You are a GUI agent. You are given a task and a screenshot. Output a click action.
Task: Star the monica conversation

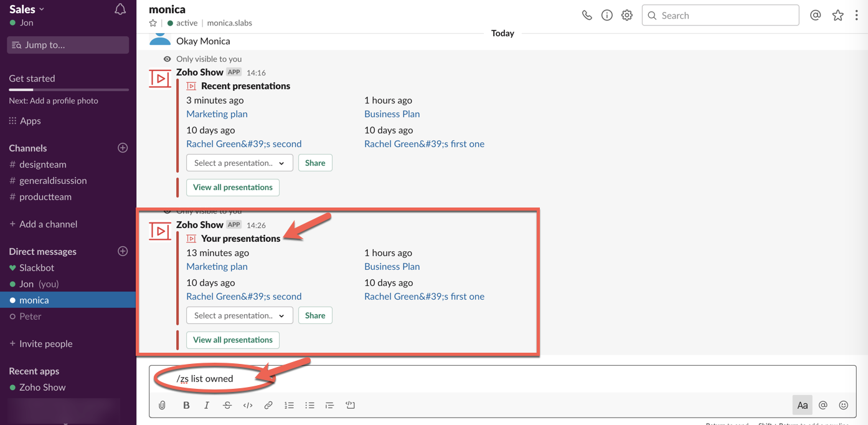(x=153, y=23)
